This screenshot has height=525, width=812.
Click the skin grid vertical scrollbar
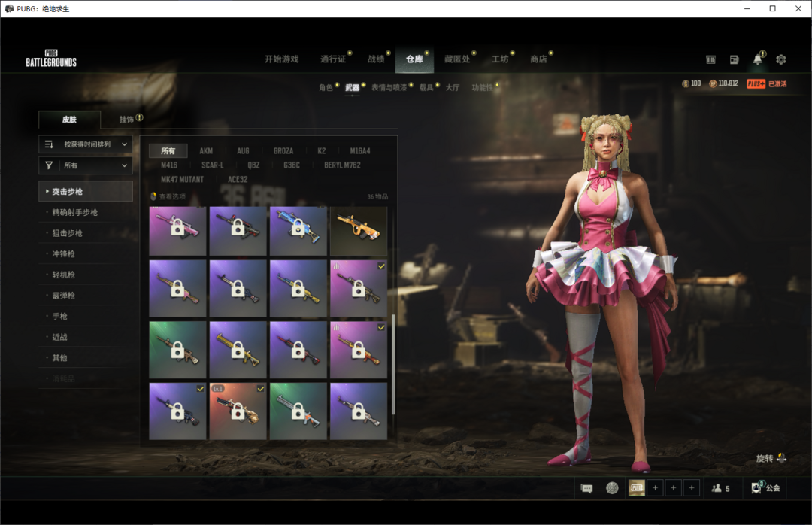[393, 364]
